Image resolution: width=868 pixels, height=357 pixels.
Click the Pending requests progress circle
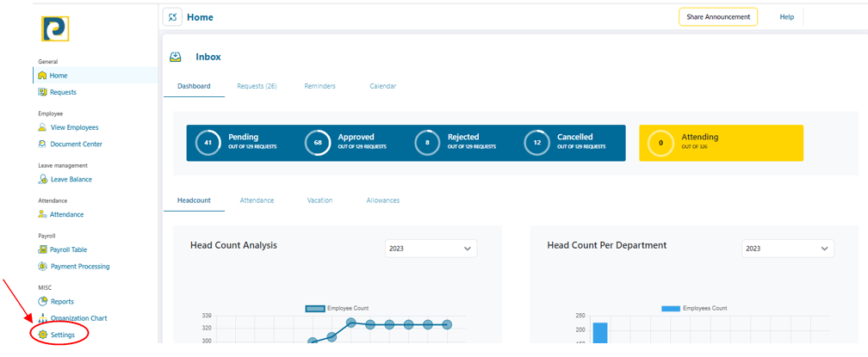(x=208, y=143)
